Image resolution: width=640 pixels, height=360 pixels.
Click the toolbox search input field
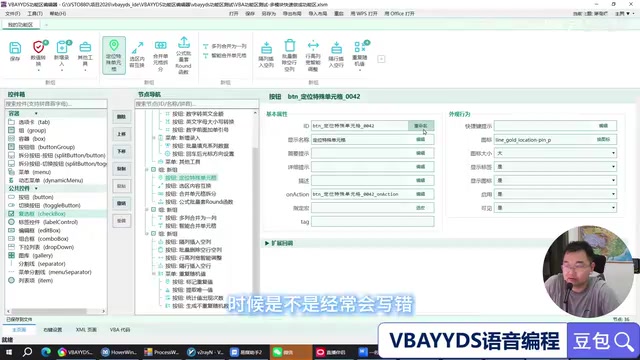pyautogui.click(x=56, y=104)
